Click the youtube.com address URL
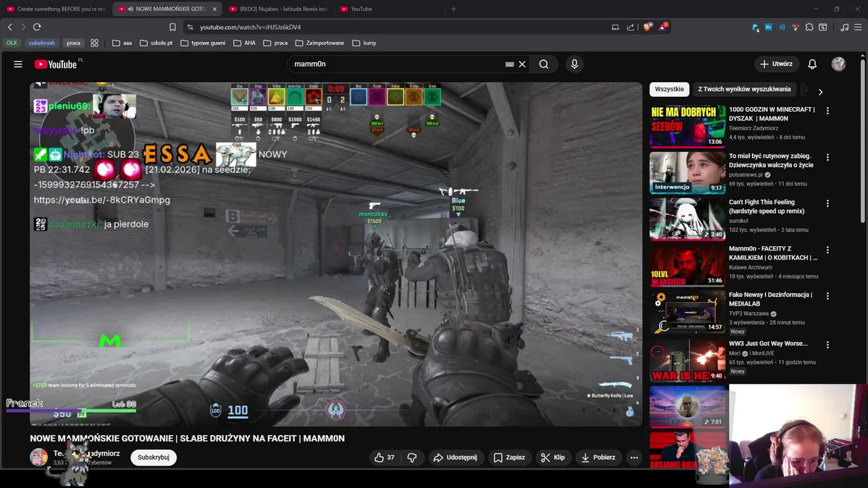Screen dimensions: 868x488 tap(250, 27)
